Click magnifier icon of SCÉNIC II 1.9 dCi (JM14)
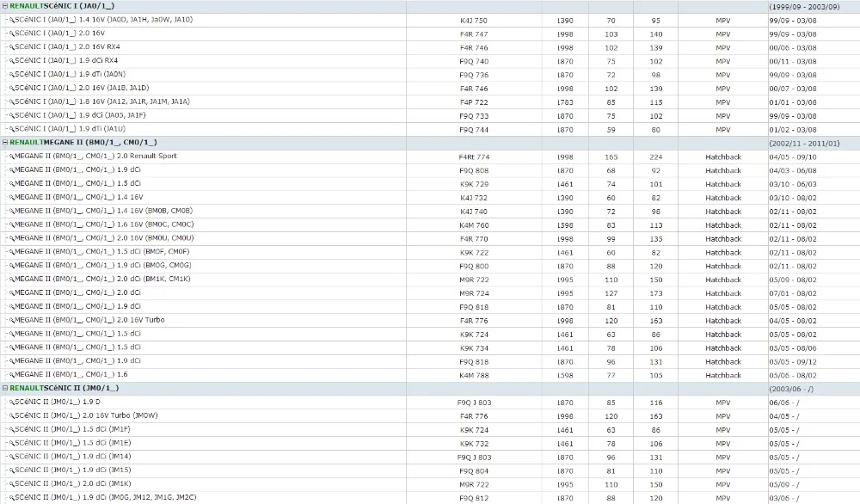Viewport: 860px width, 504px height. click(x=11, y=458)
